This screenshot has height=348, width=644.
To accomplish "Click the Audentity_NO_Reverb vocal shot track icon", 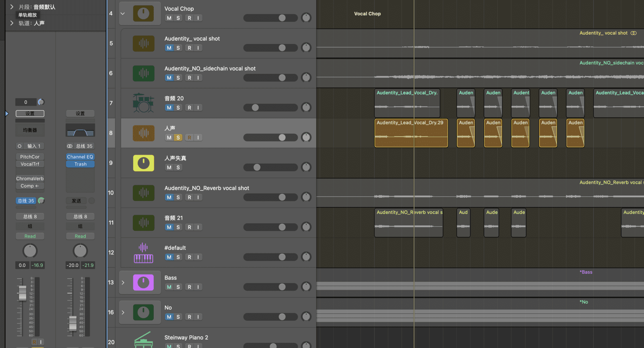I will [x=143, y=193].
